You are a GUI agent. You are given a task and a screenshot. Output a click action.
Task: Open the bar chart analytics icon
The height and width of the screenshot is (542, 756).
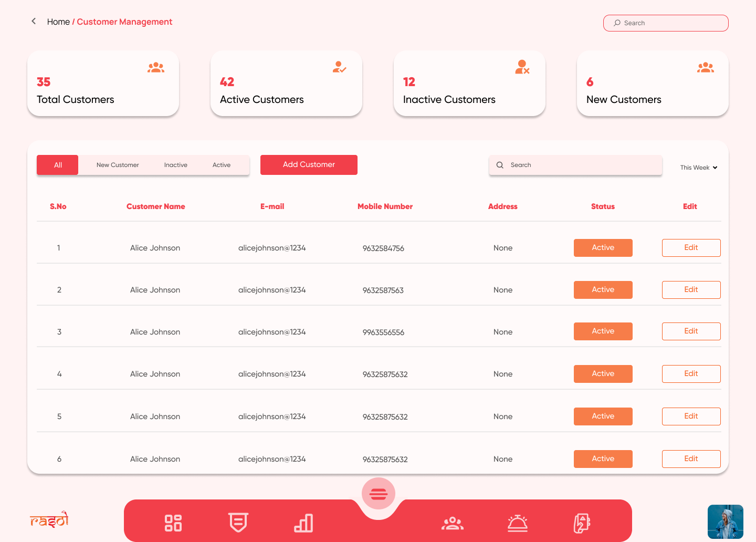point(303,523)
